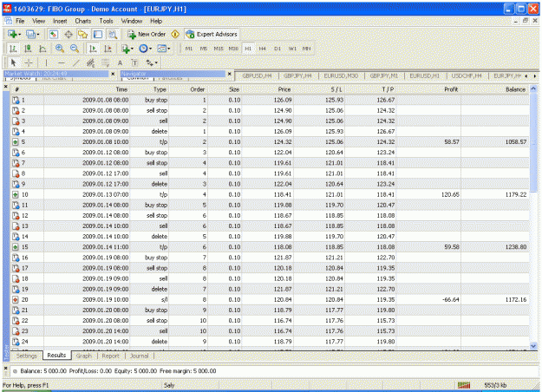Screen dimensions: 542x392
Task: Switch timeframe to D1
Action: tap(278, 49)
